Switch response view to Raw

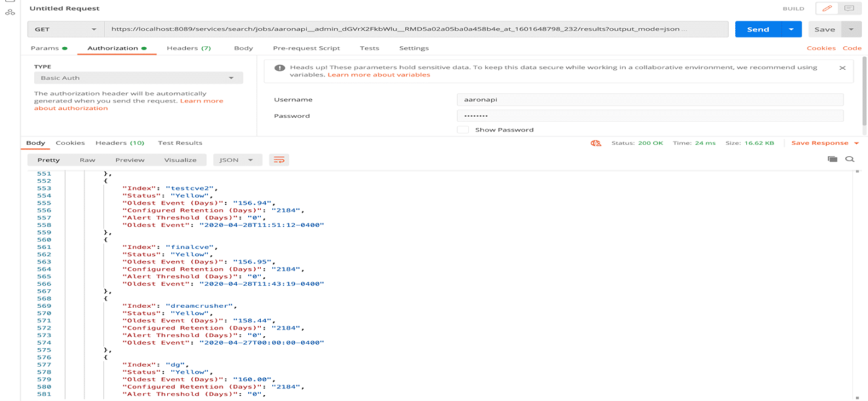pyautogui.click(x=87, y=160)
